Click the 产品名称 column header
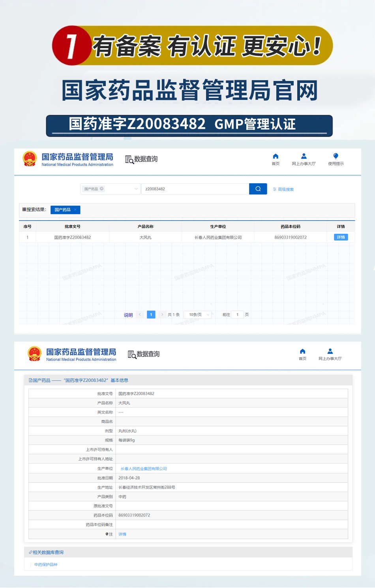Image resolution: width=375 pixels, height=588 pixels. 145,227
